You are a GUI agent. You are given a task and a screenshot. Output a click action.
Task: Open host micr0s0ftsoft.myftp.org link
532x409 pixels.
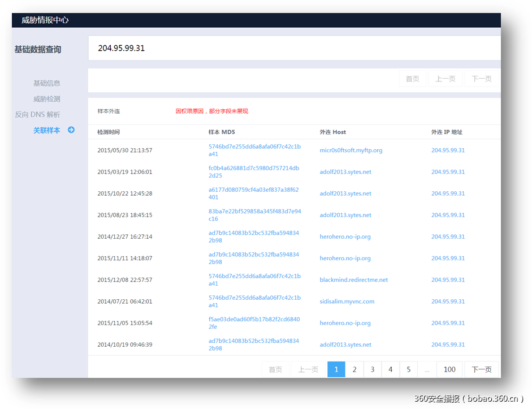click(x=351, y=150)
